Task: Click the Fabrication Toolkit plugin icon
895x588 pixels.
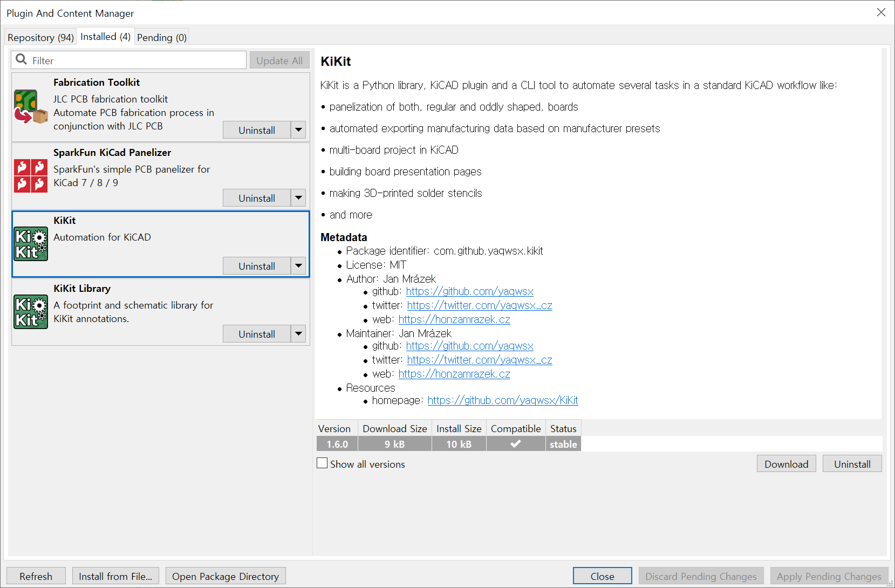Action: tap(30, 107)
